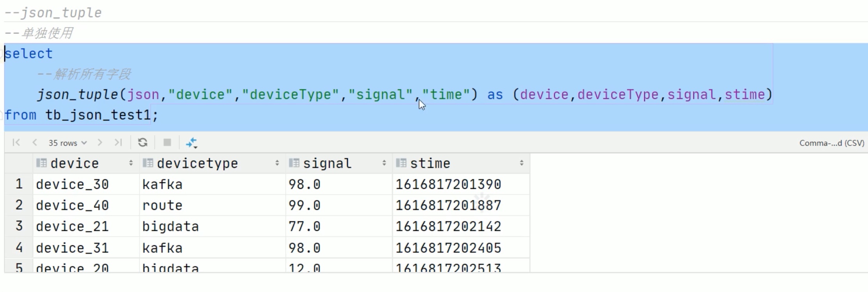Jump to last page of results

pyautogui.click(x=118, y=142)
